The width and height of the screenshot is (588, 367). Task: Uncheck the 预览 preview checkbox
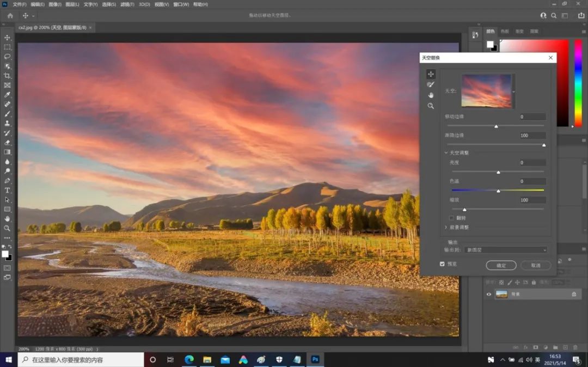pyautogui.click(x=443, y=264)
